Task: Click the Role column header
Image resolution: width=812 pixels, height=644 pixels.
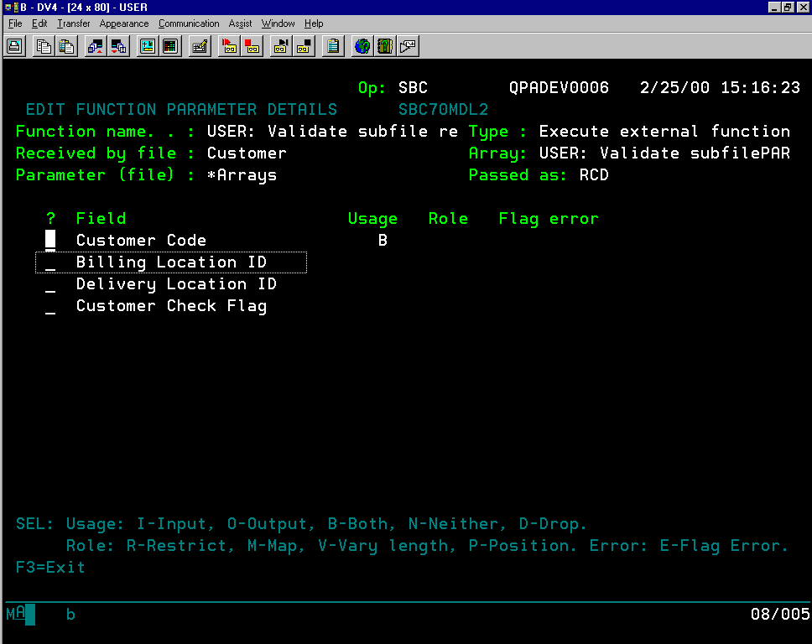Action: 448,219
